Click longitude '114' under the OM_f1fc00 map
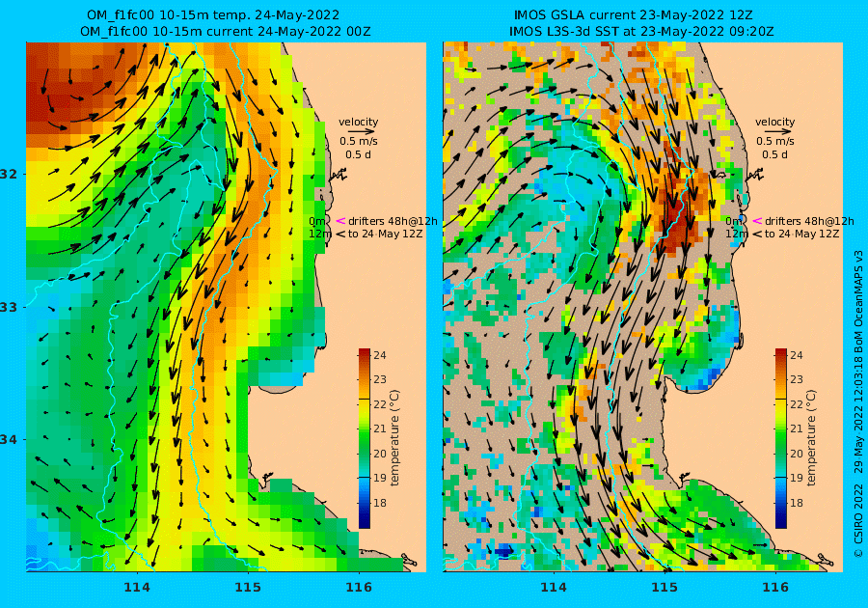Viewport: 868px width, 608px height. pos(137,588)
